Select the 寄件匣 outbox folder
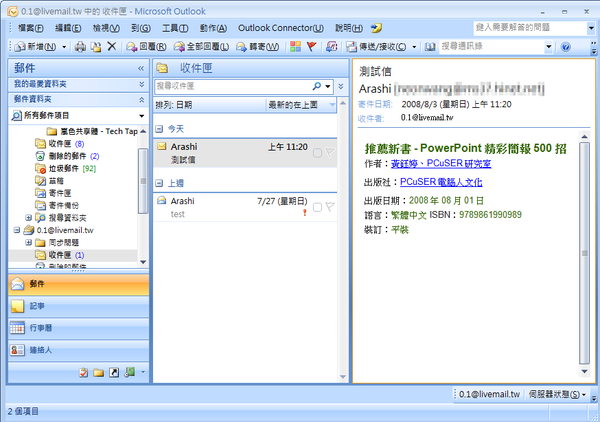The image size is (600, 422). (x=53, y=193)
